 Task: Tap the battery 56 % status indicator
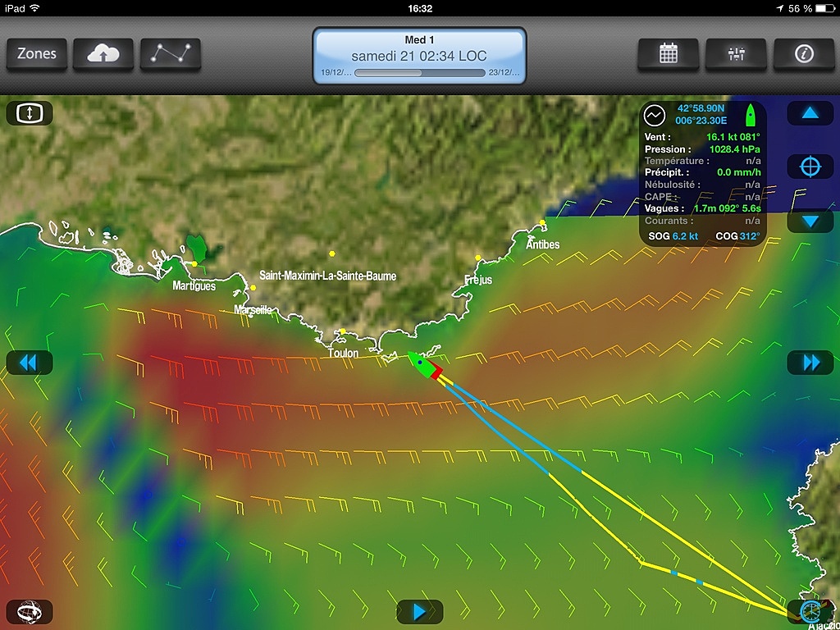tap(810, 8)
